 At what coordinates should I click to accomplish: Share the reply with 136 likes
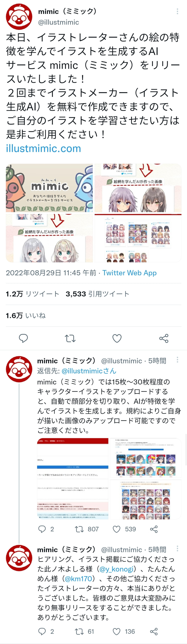pos(154,631)
